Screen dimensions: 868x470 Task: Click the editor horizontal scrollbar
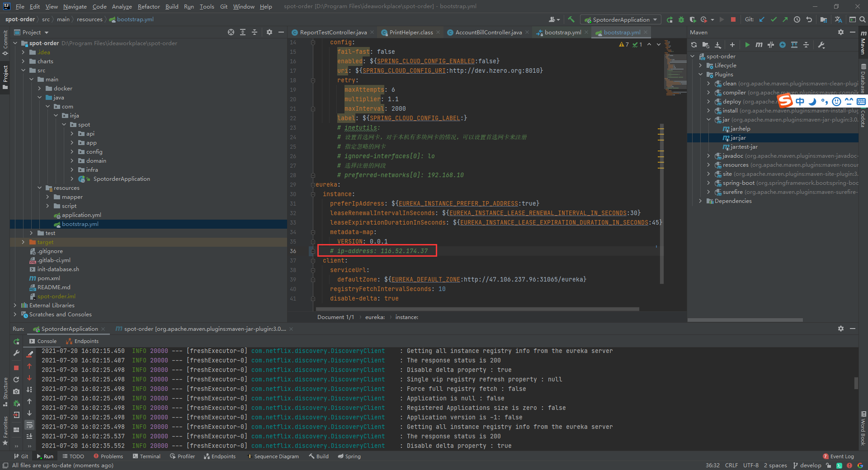pyautogui.click(x=478, y=310)
